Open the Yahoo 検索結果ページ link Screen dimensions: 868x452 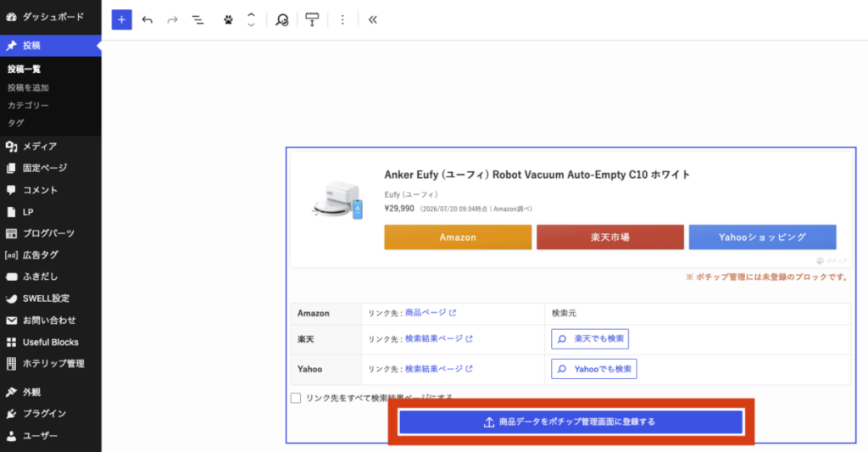[x=438, y=369]
